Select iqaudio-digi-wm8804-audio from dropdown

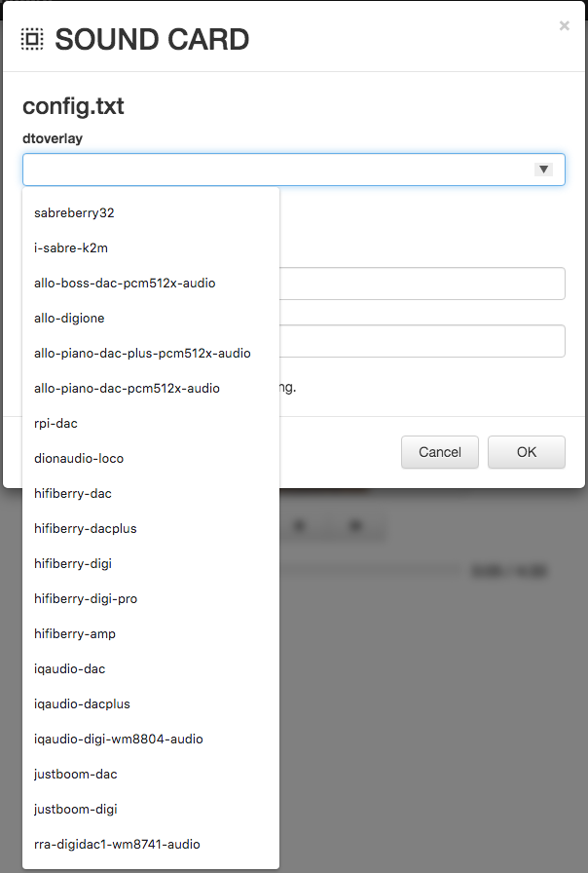click(151, 739)
